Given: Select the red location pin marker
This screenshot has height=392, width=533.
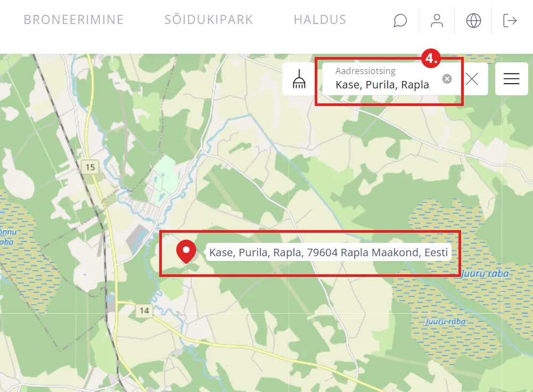Looking at the screenshot, I should [186, 251].
